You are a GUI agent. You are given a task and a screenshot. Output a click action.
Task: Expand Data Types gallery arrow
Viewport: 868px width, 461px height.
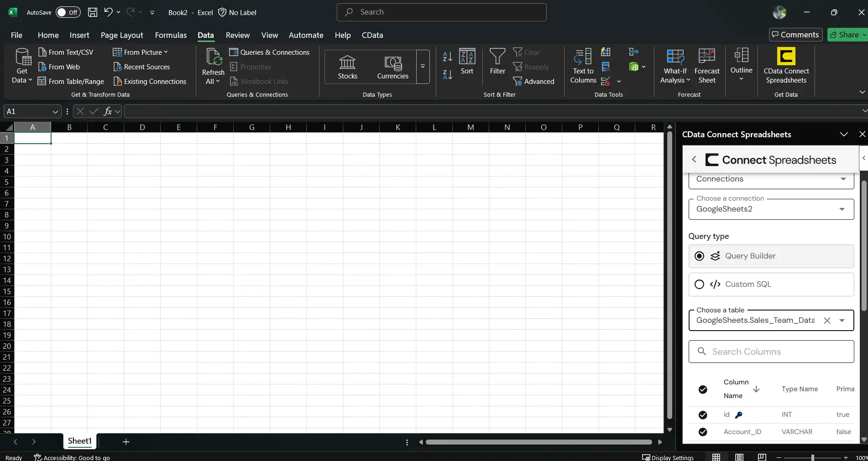point(423,67)
